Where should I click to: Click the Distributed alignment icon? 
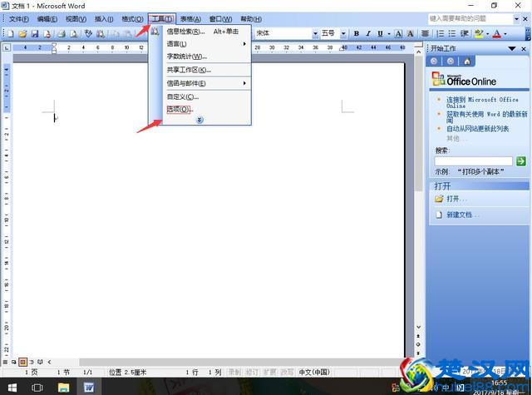(x=425, y=33)
